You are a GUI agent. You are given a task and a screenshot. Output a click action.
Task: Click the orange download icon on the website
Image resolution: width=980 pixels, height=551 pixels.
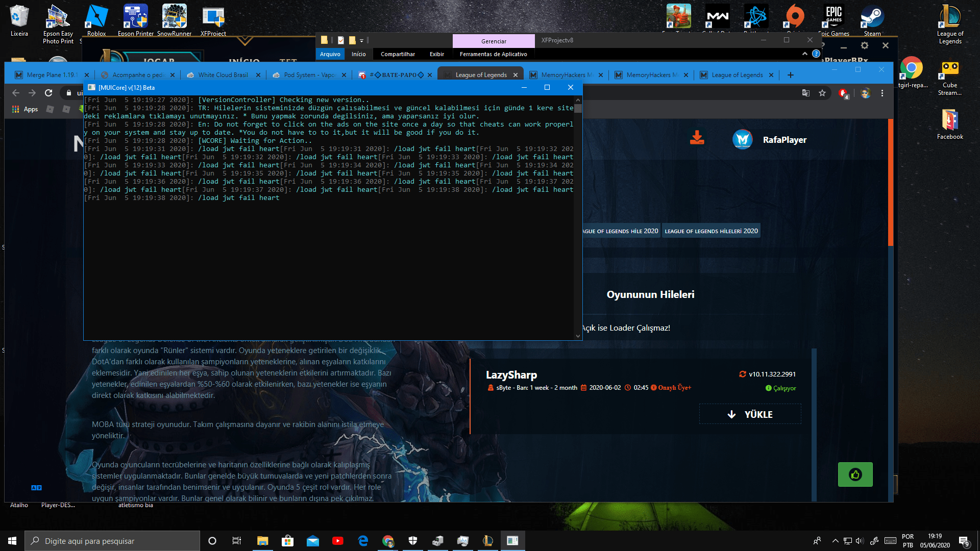tap(697, 138)
